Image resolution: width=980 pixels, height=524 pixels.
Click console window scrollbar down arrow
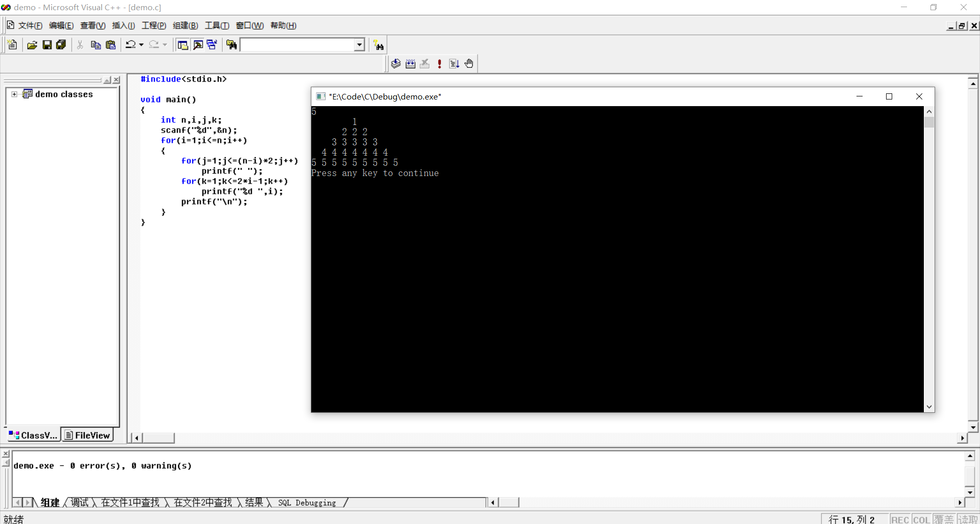tap(929, 407)
